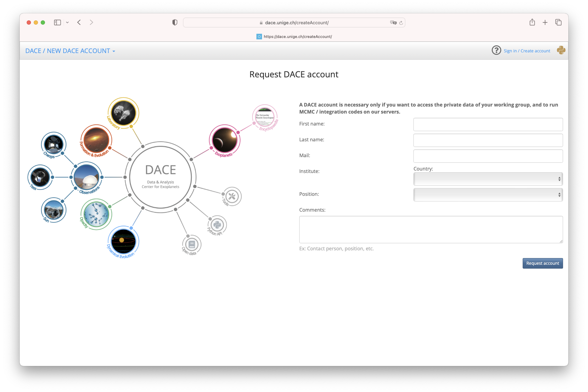Reload the current page
Viewport: 588px width, 392px height.
click(401, 23)
